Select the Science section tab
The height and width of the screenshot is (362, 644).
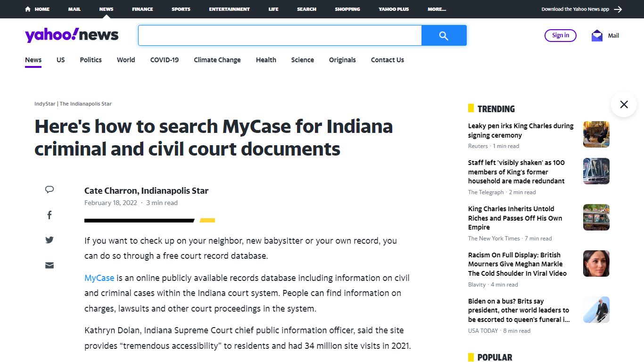tap(303, 60)
